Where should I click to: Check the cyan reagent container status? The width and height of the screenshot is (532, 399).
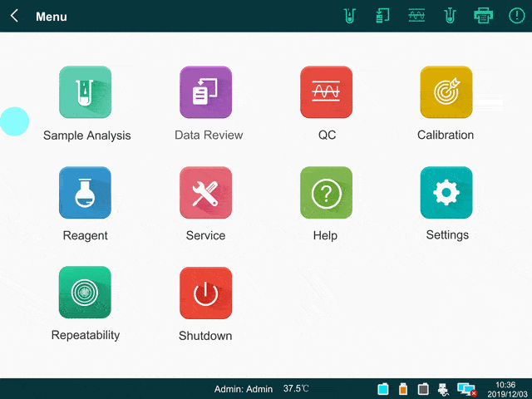383,389
